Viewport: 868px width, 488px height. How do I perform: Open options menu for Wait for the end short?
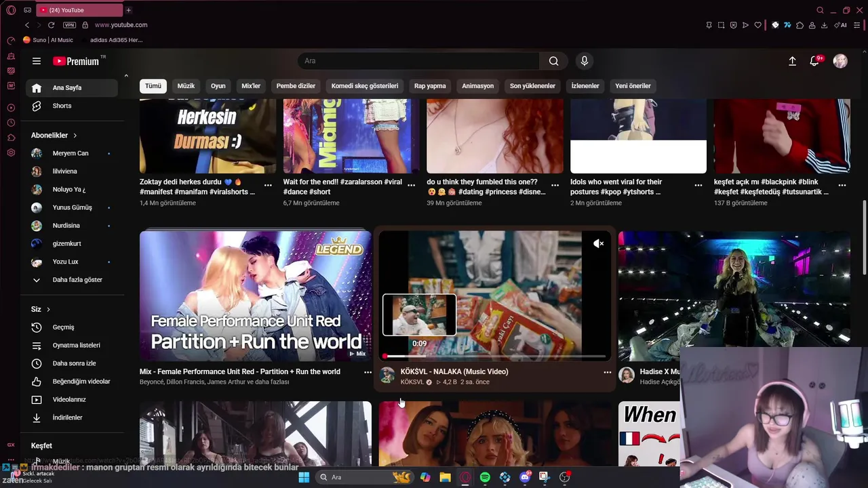click(411, 185)
